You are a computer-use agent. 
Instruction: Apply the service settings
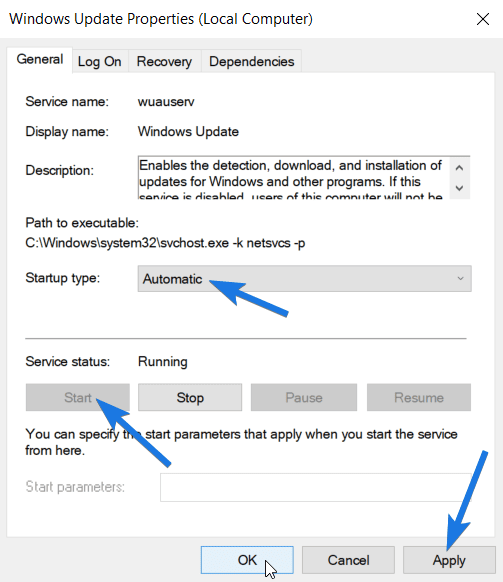point(449,560)
